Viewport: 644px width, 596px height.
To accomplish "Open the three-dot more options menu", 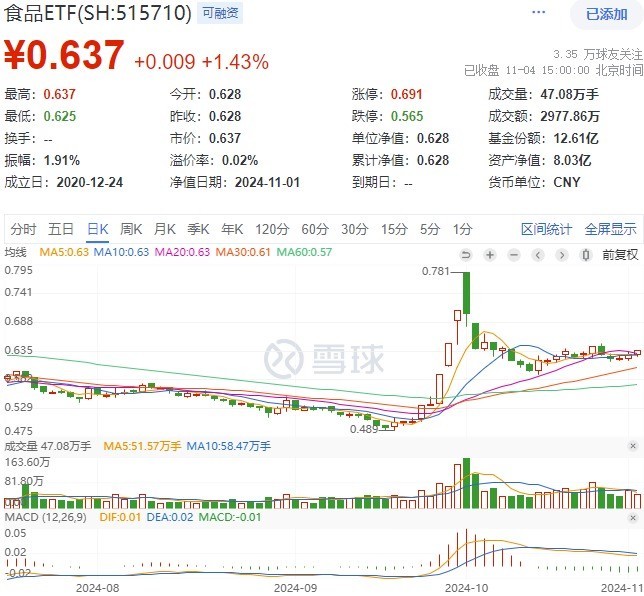I will 538,12.
